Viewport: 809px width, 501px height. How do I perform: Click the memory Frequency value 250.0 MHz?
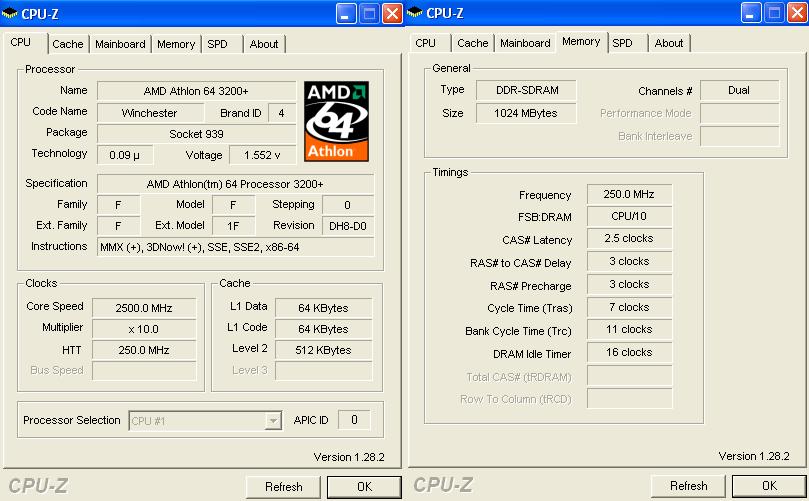click(629, 195)
